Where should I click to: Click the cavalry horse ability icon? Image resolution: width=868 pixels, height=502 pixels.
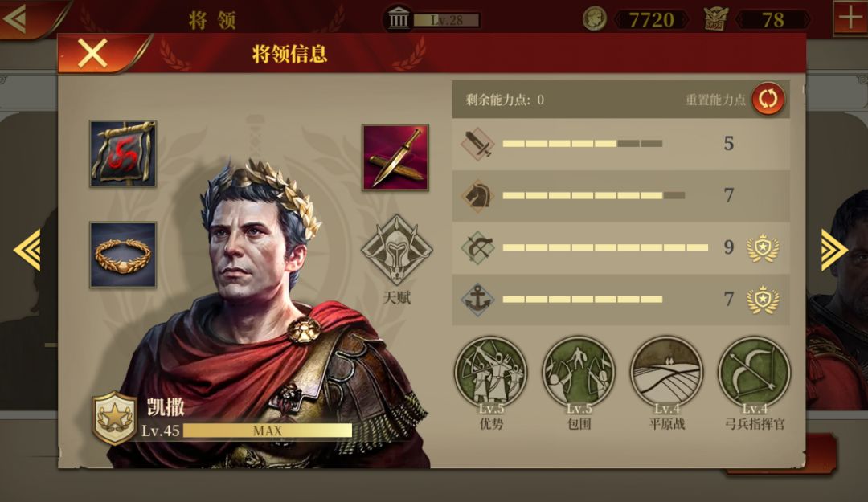[477, 195]
